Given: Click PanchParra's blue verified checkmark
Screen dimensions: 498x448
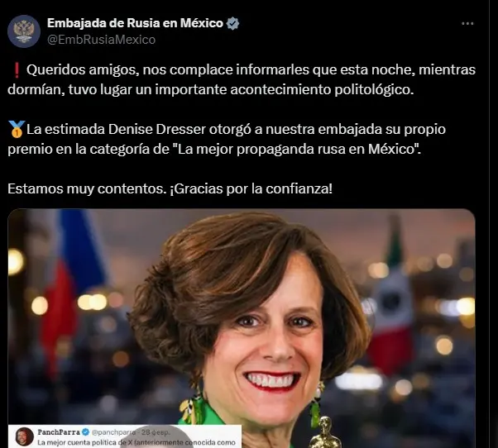Looking at the screenshot, I should (x=85, y=432).
